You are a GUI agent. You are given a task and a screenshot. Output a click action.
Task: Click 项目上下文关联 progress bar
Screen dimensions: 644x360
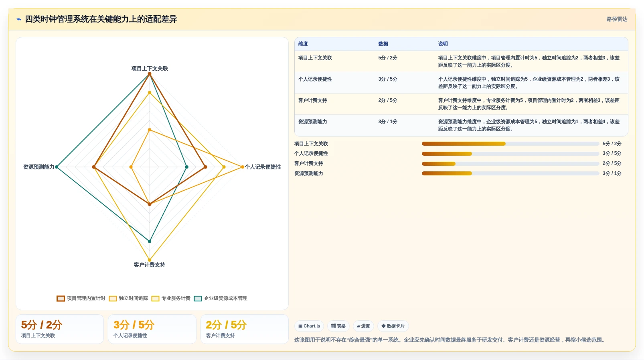click(x=510, y=144)
